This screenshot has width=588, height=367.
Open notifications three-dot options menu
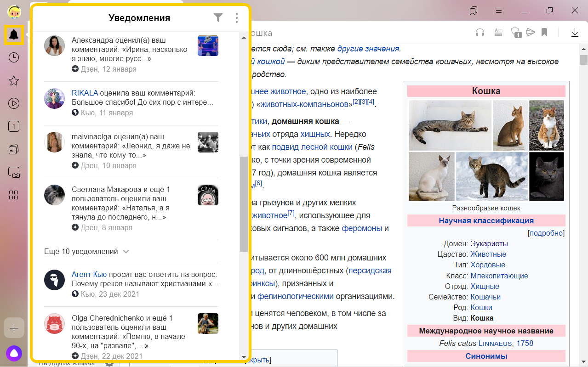[237, 18]
